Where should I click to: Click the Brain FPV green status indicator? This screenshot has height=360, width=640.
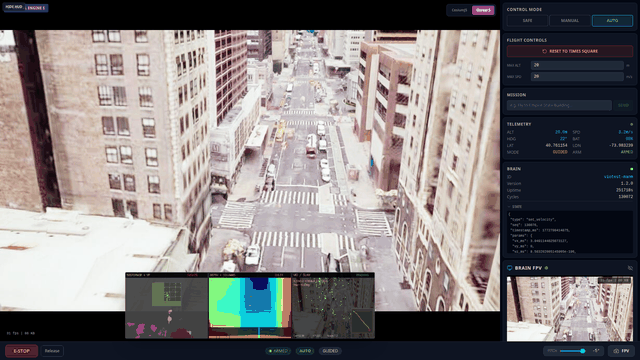coord(547,268)
